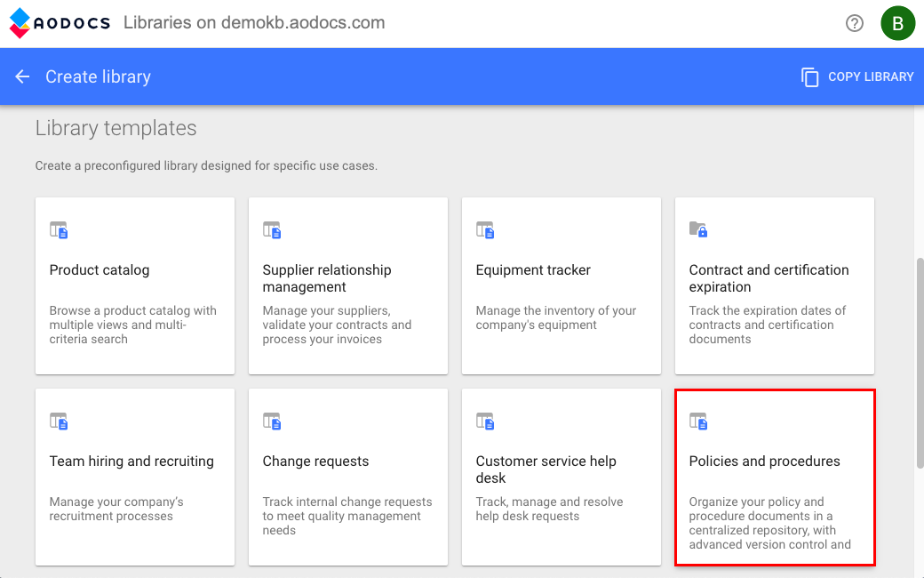924x578 pixels.
Task: Choose Team hiring and recruiting title
Action: (131, 462)
